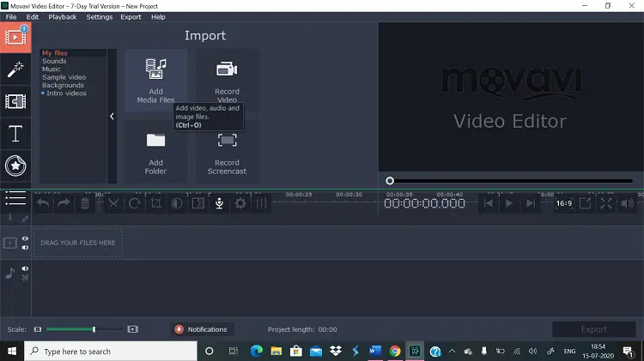Toggle the title track link icon
644x361 pixels.
coord(25,219)
